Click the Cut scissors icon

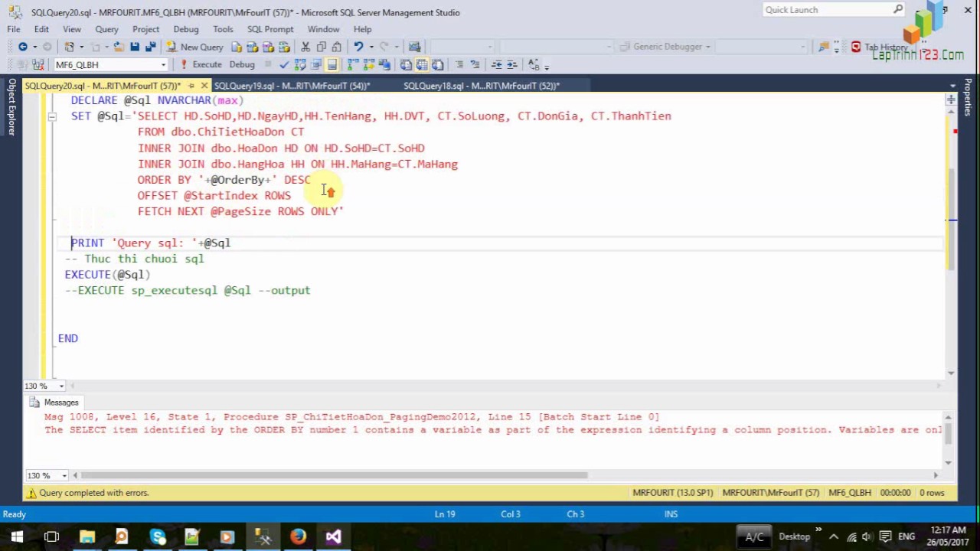pos(305,47)
